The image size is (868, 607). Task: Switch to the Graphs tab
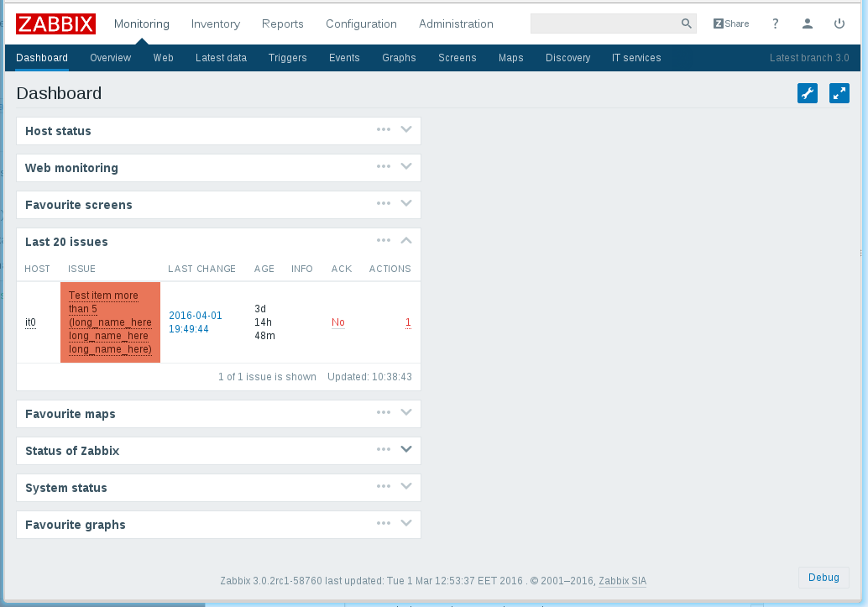tap(399, 58)
